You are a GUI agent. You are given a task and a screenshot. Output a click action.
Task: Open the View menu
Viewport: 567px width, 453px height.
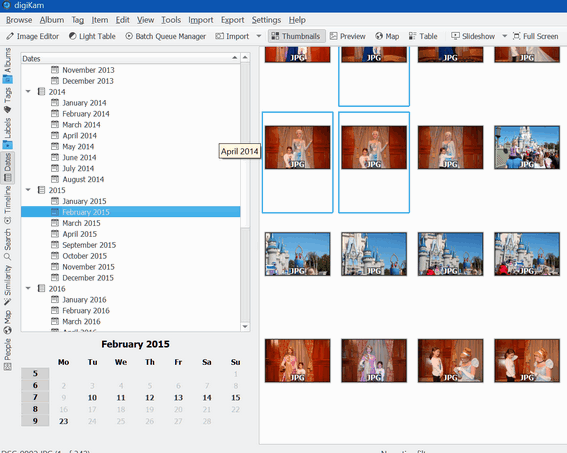[145, 20]
